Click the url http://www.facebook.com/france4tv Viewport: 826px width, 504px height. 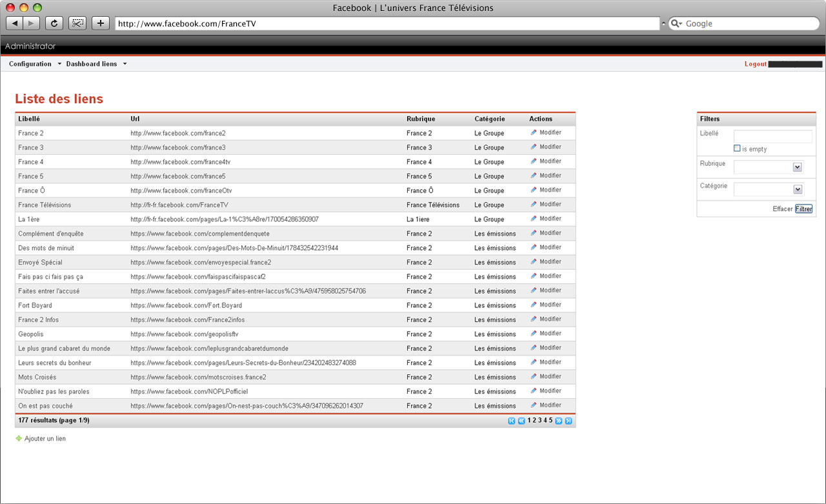tap(180, 162)
